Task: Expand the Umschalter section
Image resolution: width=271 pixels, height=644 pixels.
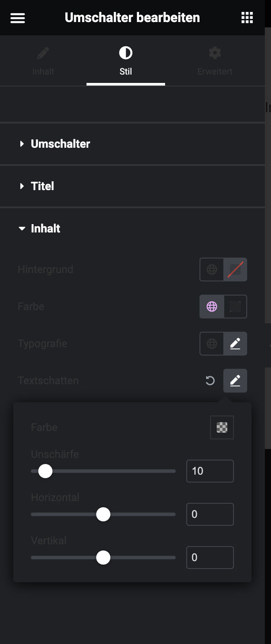Action: point(60,144)
